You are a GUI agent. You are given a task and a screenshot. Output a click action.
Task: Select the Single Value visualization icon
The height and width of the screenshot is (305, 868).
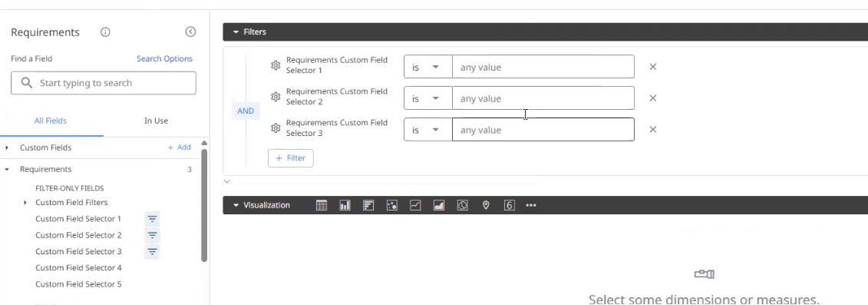pyautogui.click(x=510, y=205)
